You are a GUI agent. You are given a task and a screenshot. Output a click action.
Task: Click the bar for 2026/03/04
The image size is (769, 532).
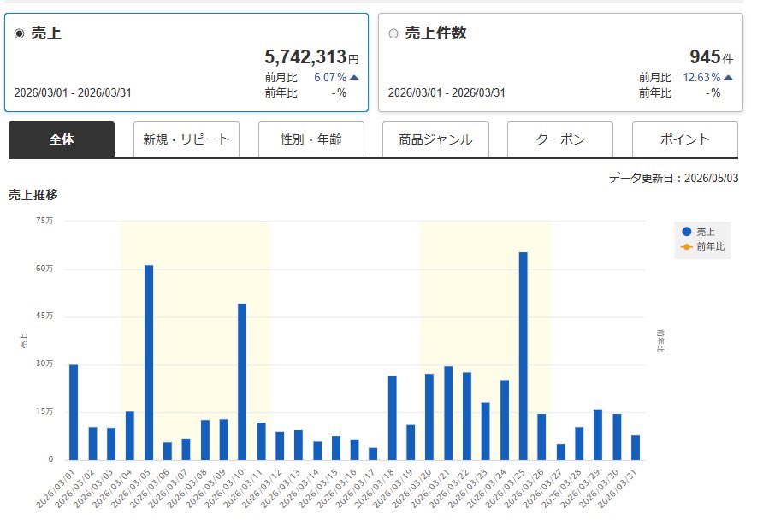click(130, 436)
